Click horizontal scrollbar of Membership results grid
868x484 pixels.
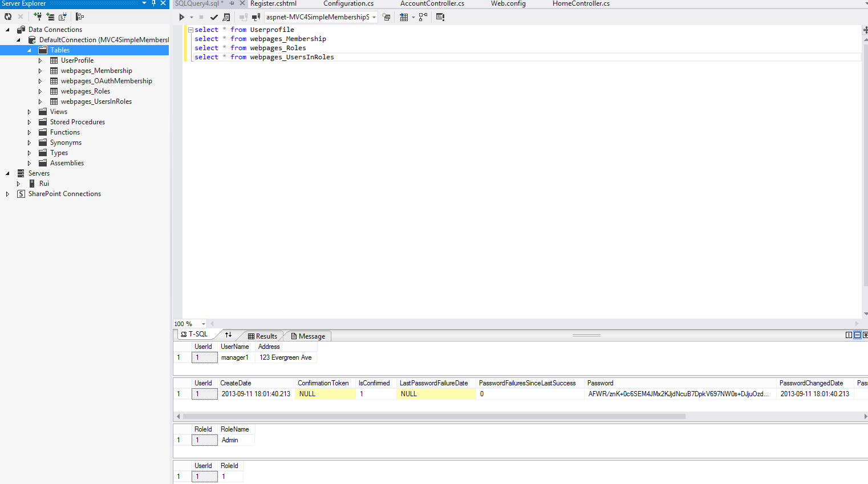[x=433, y=416]
